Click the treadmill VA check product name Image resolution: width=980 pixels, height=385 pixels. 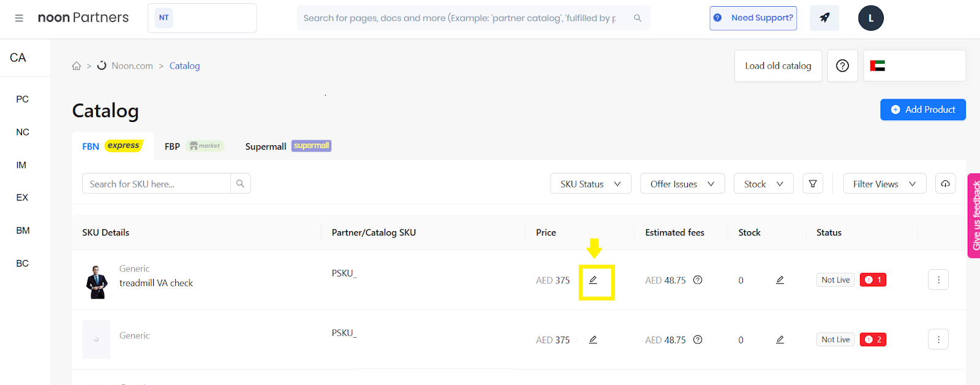[x=156, y=283]
